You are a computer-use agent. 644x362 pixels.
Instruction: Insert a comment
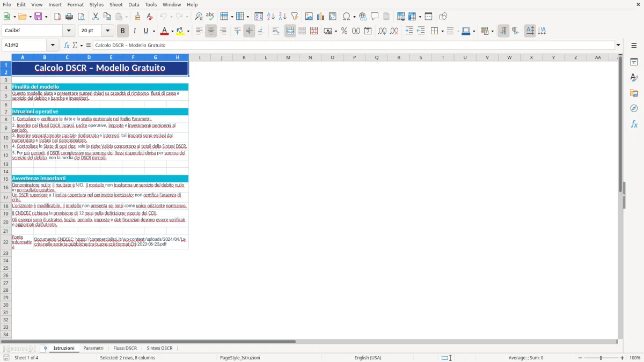(x=375, y=17)
